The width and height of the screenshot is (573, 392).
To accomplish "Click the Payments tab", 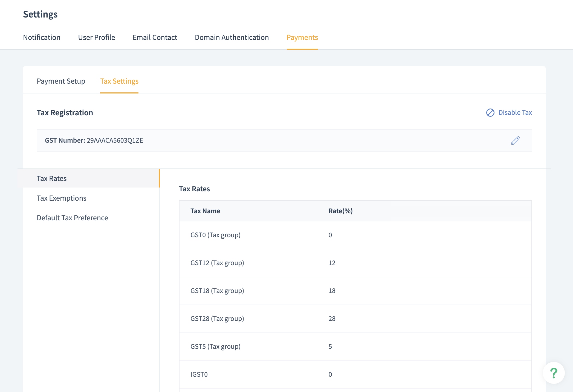I will pyautogui.click(x=302, y=37).
